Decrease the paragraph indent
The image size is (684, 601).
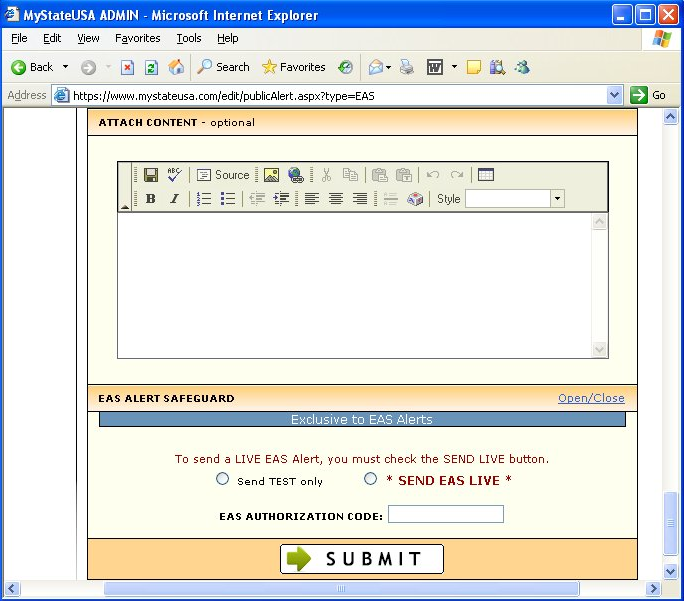tap(257, 199)
